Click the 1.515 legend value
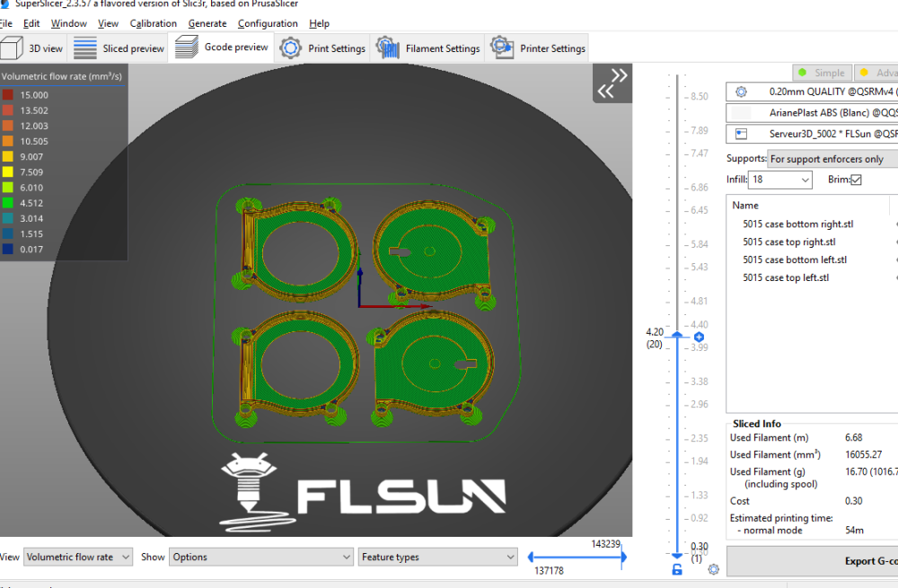Viewport: 898px width, 588px height. [x=31, y=234]
